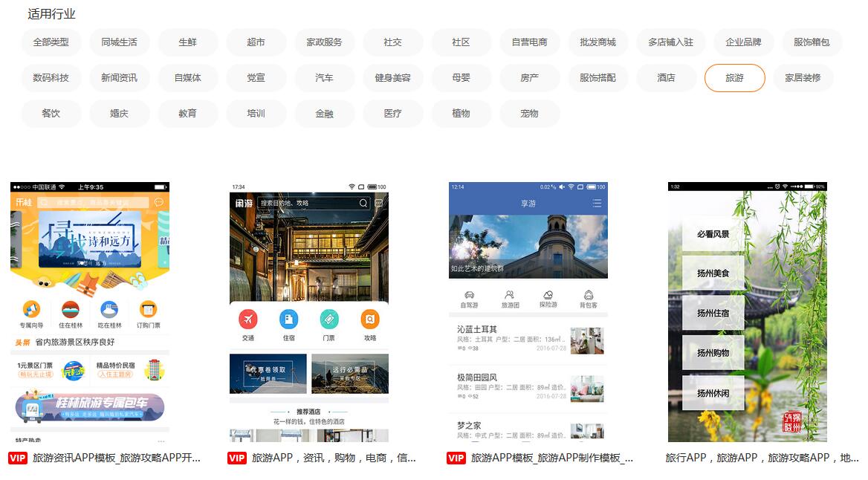
Task: Open the 旅行APP，旅游APP title link
Action: click(761, 458)
